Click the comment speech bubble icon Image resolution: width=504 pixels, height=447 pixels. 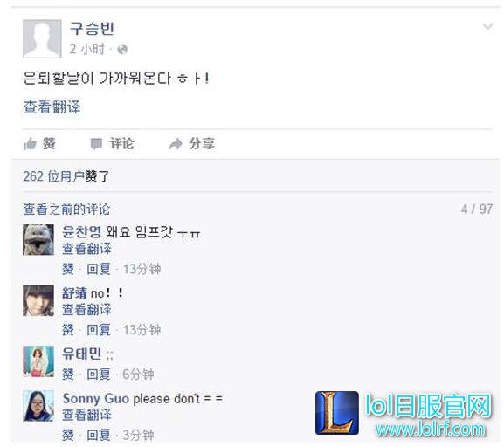point(96,144)
